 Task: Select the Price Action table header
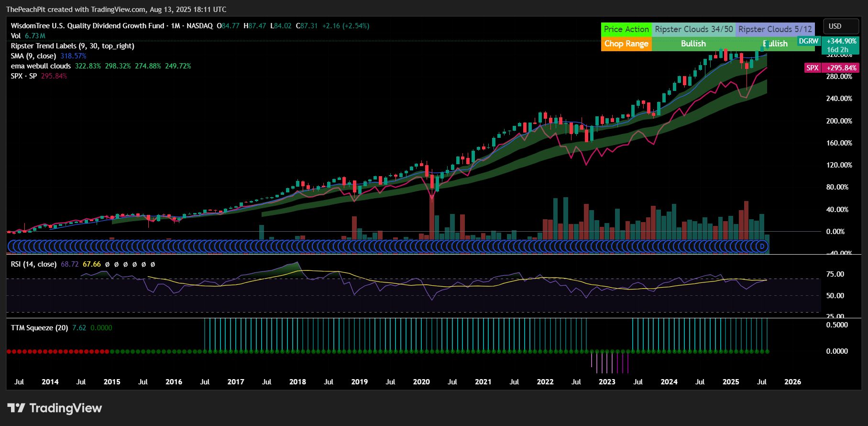pos(626,29)
